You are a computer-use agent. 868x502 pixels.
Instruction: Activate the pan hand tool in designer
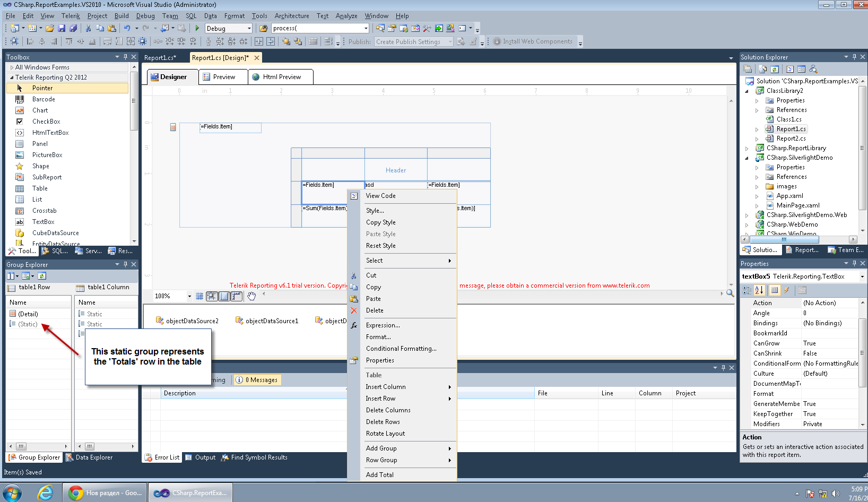[251, 296]
